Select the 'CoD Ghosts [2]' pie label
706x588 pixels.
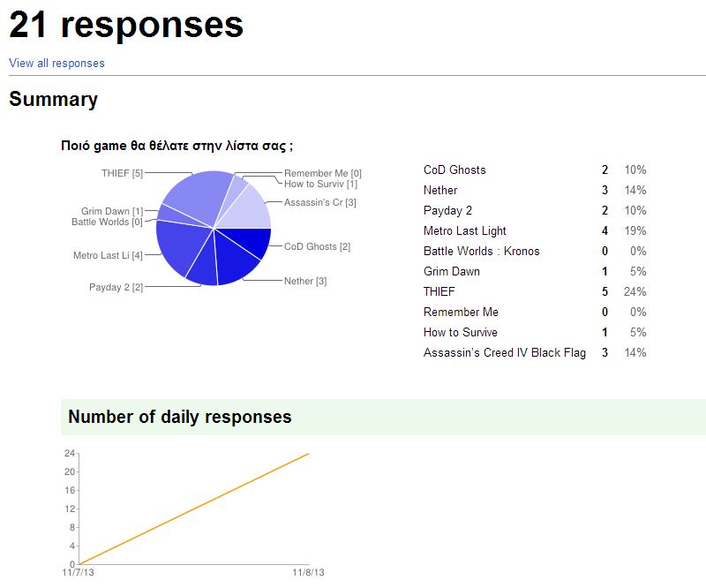tap(317, 247)
